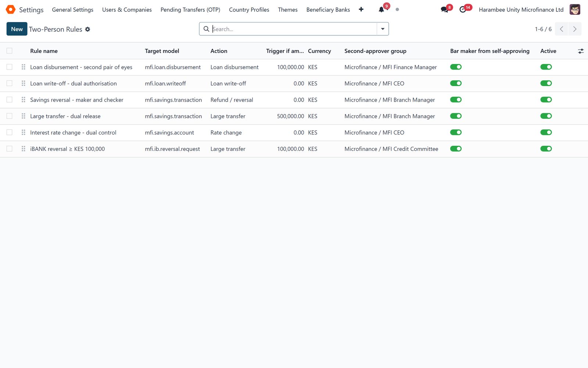Disable Active for iBANK reversal rule
Image resolution: width=588 pixels, height=368 pixels.
click(x=546, y=149)
